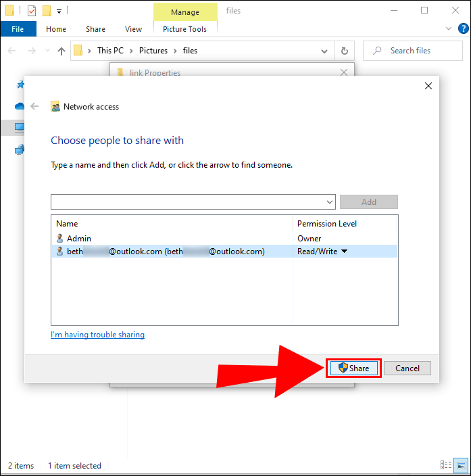471x476 pixels.
Task: Switch to large thumbnails view in status bar
Action: coord(462,465)
